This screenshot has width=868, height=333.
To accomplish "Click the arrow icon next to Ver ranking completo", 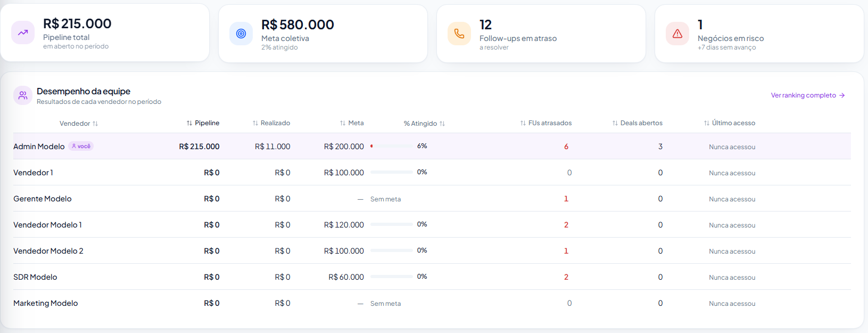I will pyautogui.click(x=842, y=95).
